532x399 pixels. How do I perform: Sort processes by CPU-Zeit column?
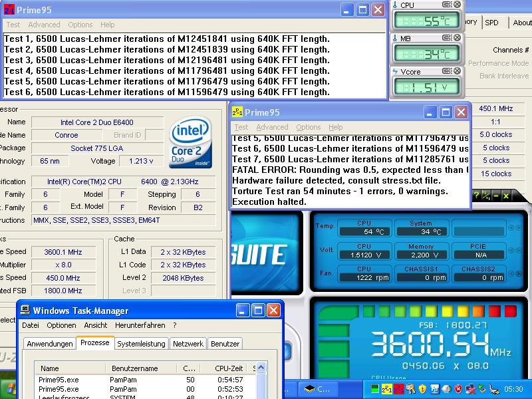225,368
